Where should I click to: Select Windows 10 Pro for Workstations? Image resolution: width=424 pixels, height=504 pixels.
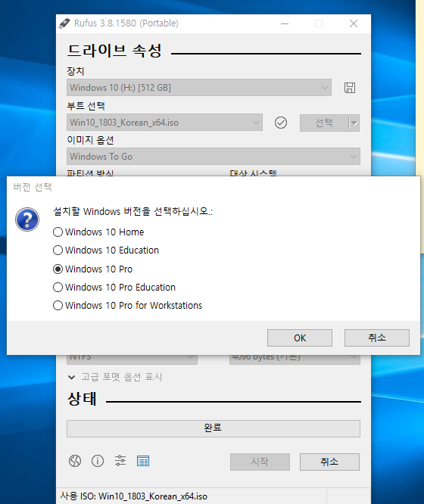point(127,306)
